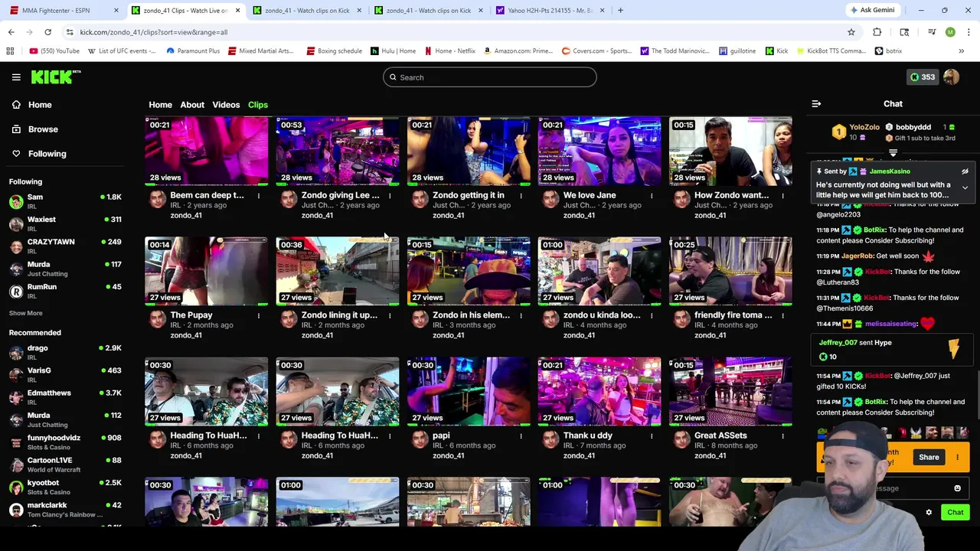Click the YoloZolo gold rank badge
Screen dimensions: 980x551
click(x=838, y=132)
